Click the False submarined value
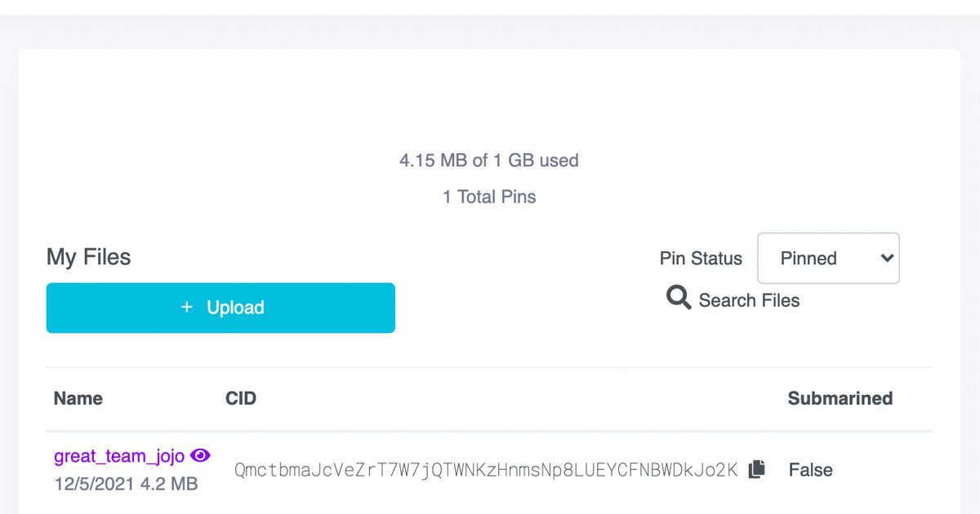The height and width of the screenshot is (514, 980). tap(810, 470)
